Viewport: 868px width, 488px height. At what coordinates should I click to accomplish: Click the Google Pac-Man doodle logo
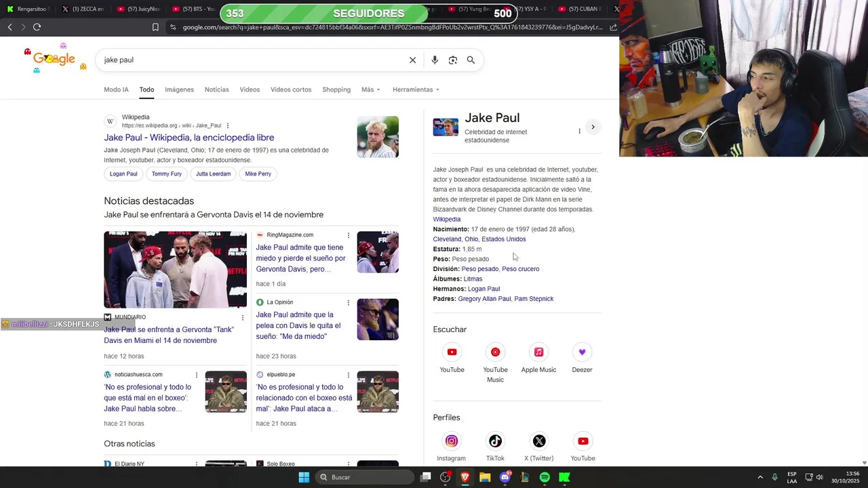[x=55, y=59]
